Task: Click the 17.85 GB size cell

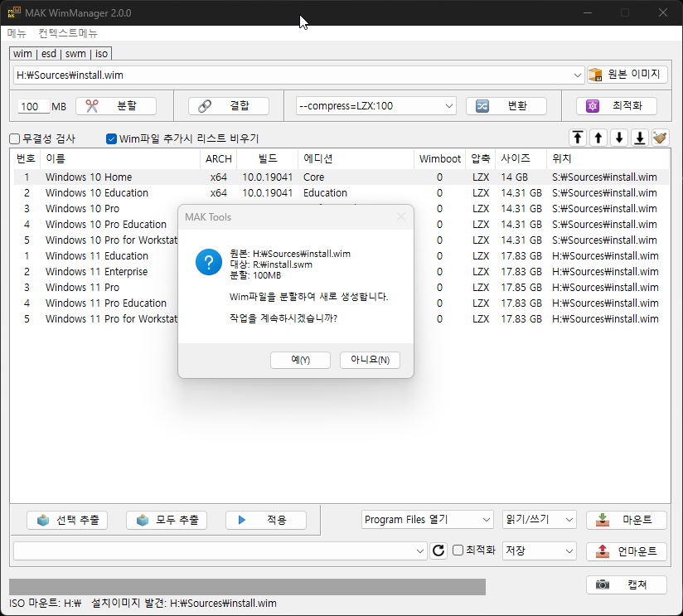Action: [521, 288]
